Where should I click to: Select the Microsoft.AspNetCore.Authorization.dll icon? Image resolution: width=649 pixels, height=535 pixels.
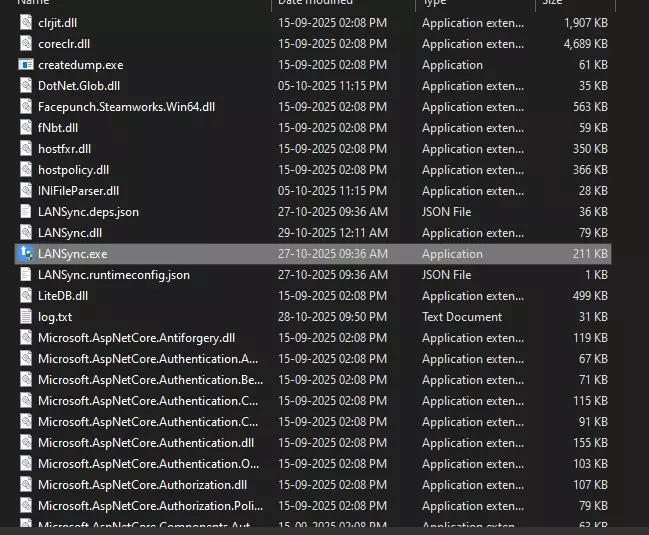[x=26, y=485]
